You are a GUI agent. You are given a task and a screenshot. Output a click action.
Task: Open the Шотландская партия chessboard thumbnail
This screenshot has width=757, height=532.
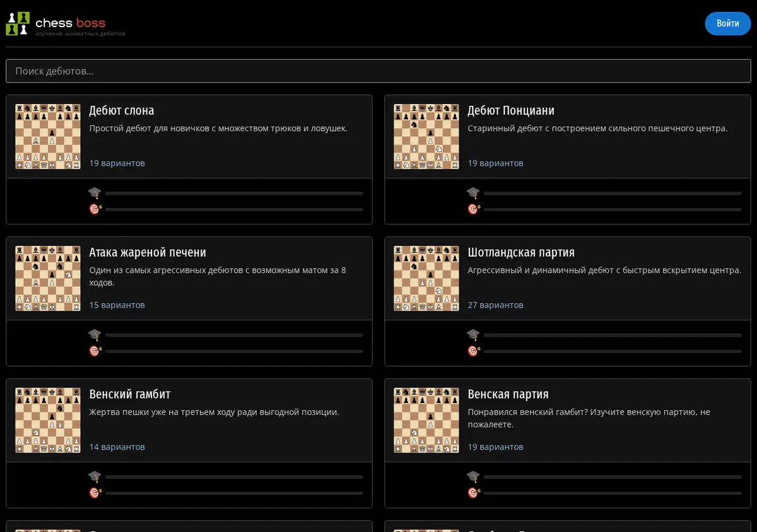(426, 279)
